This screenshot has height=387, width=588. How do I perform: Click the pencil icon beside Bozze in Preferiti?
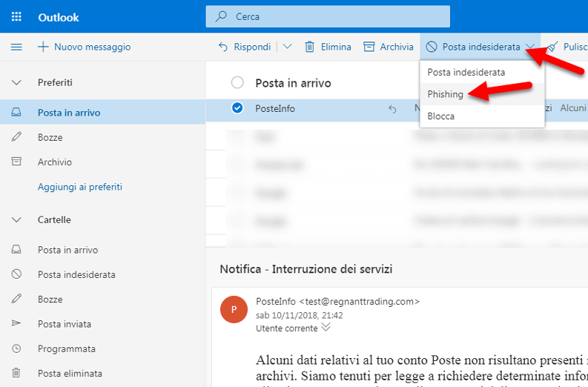pos(16,137)
